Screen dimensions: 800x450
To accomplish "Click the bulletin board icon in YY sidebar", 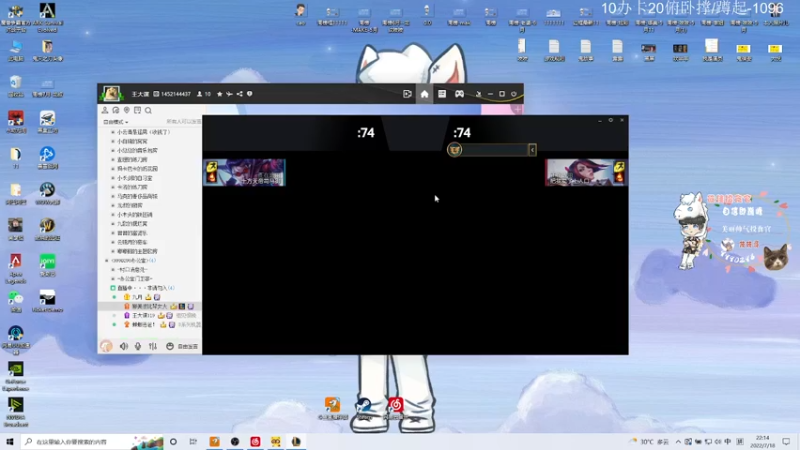I will coord(137,110).
